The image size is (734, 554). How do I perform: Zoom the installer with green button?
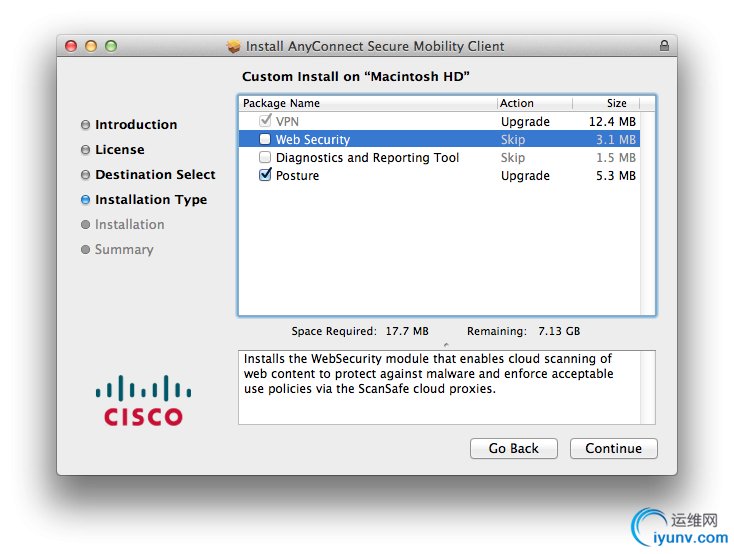[x=111, y=46]
